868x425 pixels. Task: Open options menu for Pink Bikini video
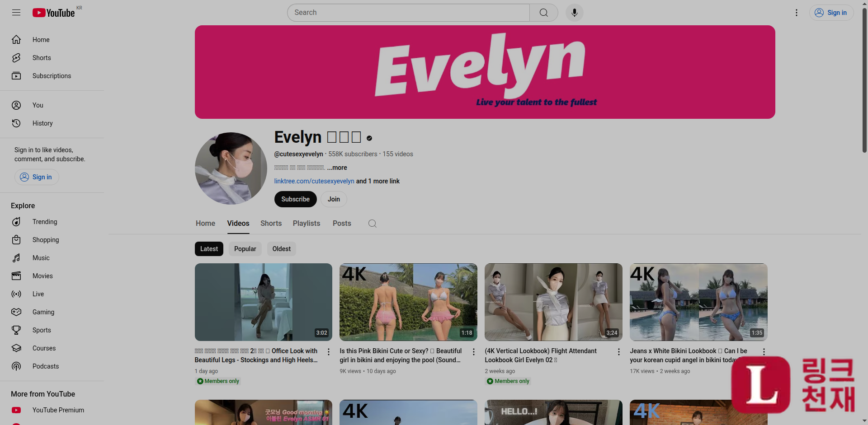[x=474, y=352]
